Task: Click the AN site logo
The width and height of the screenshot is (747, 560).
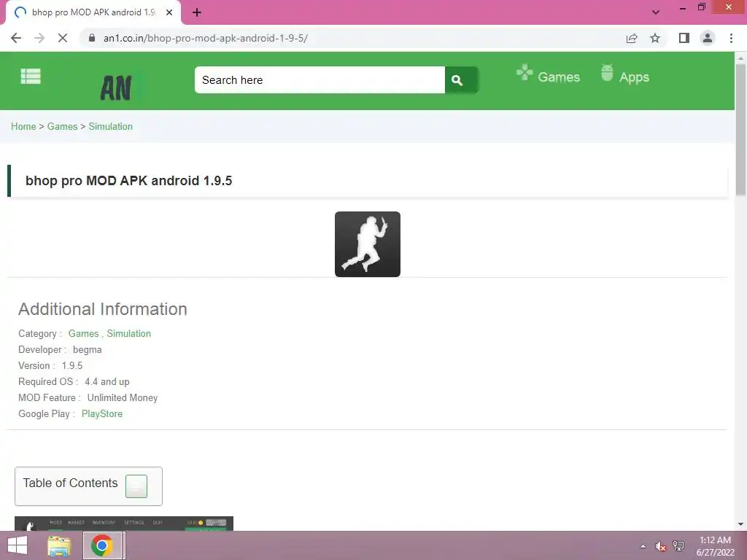Action: pyautogui.click(x=116, y=88)
